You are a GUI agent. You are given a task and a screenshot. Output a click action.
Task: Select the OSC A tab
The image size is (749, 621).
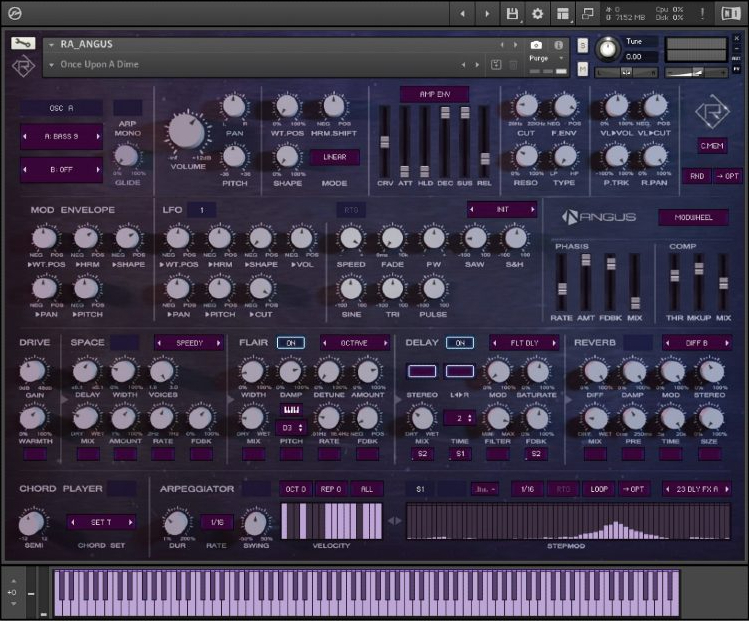pos(61,107)
